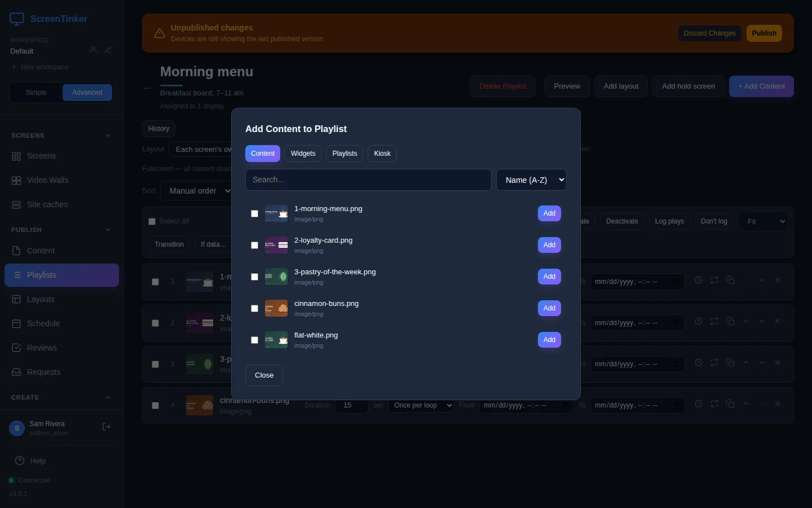Image resolution: width=812 pixels, height=508 pixels.
Task: Open workspace members icon next to Default
Action: 94,50
